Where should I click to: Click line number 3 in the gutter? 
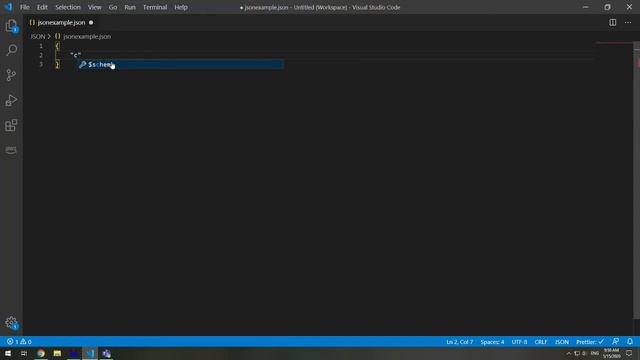coord(41,64)
